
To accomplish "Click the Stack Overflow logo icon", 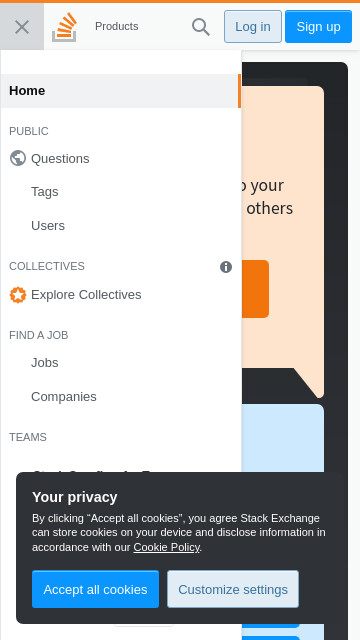I will pos(64,27).
